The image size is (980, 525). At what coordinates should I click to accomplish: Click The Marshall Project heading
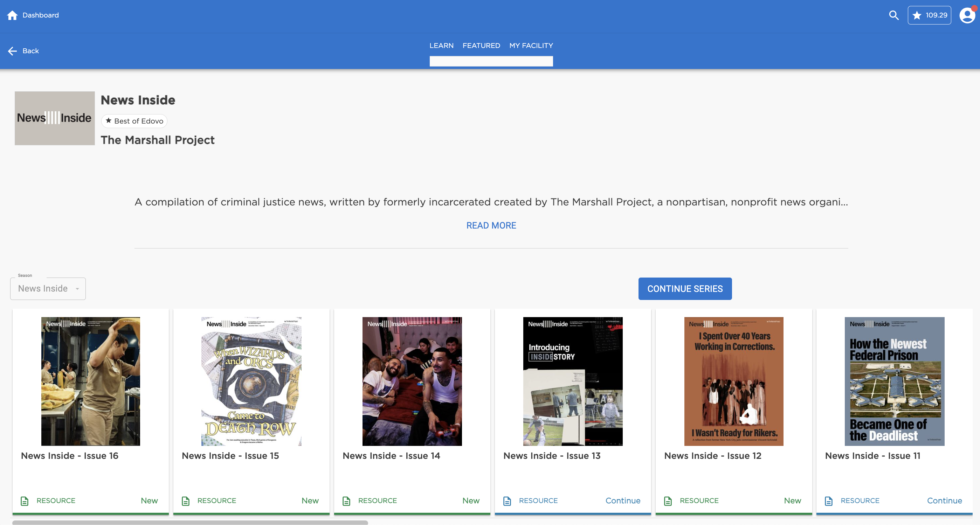click(x=158, y=140)
